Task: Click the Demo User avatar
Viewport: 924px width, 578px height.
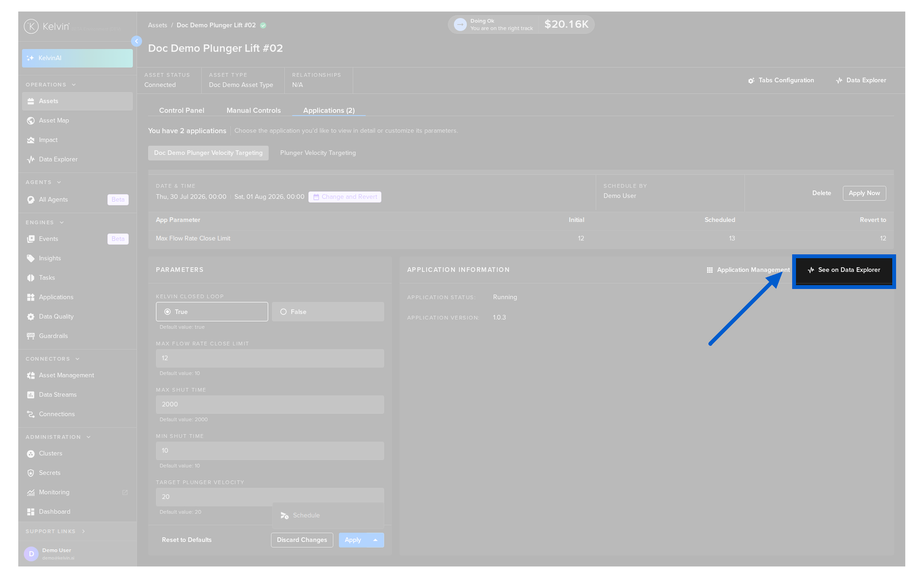Action: coord(31,554)
